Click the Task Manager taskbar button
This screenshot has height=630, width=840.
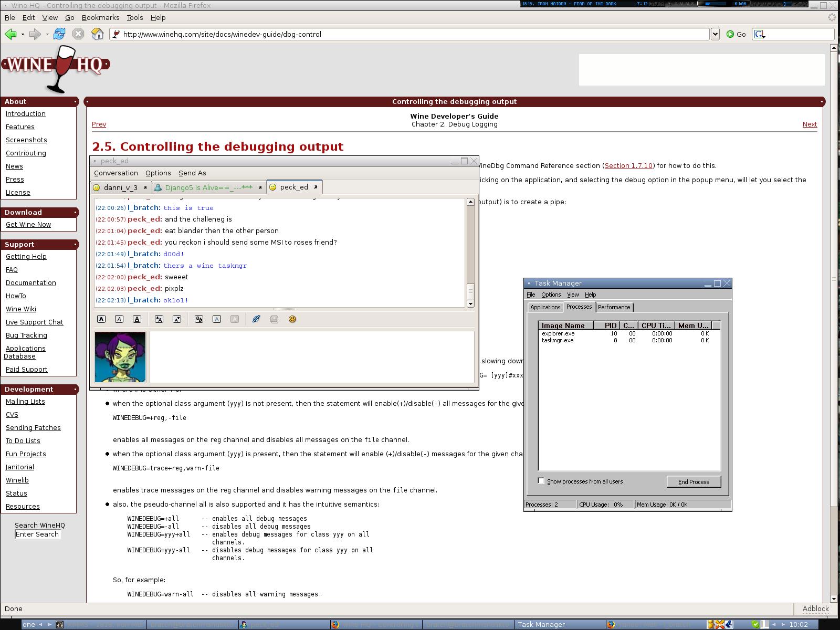[559, 625]
